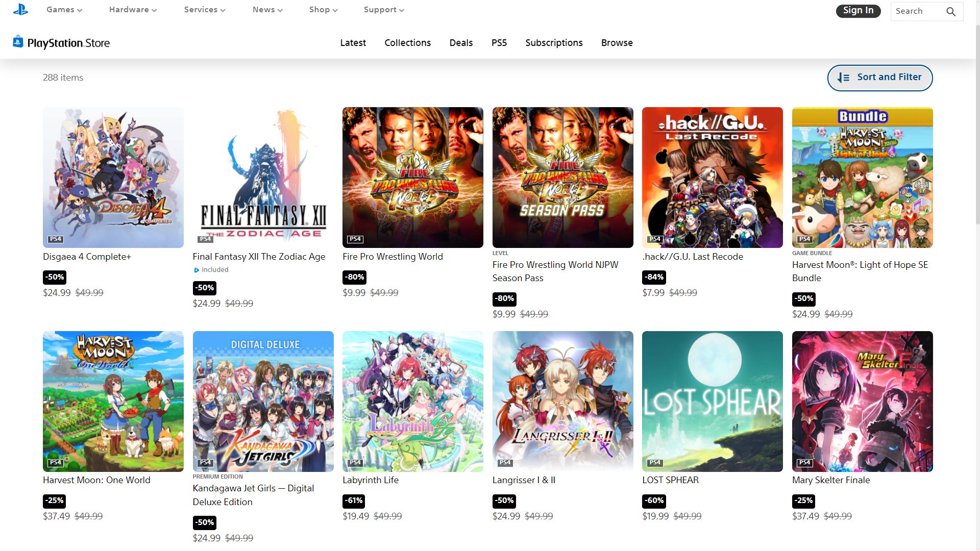Image resolution: width=980 pixels, height=551 pixels.
Task: Go to the Subscriptions tab
Action: coord(554,43)
